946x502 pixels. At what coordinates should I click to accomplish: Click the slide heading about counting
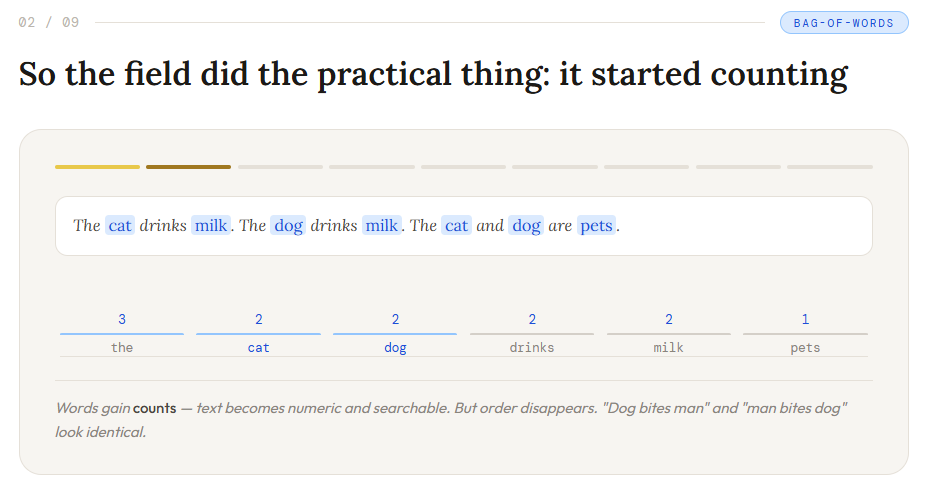(x=433, y=74)
